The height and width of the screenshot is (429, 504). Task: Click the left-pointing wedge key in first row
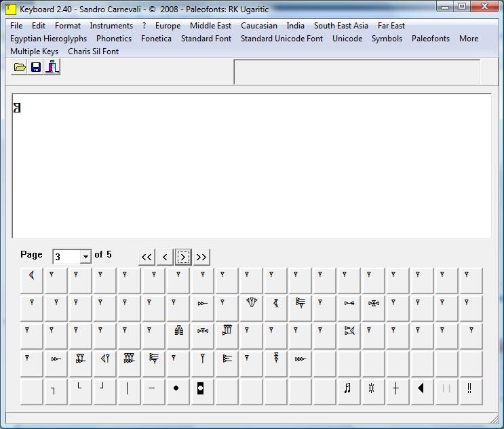pos(31,281)
